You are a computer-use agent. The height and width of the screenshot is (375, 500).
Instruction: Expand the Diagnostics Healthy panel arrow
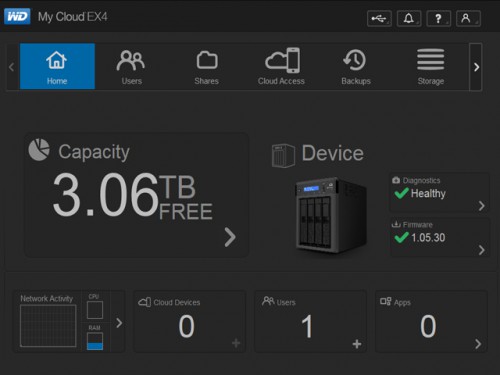point(481,206)
